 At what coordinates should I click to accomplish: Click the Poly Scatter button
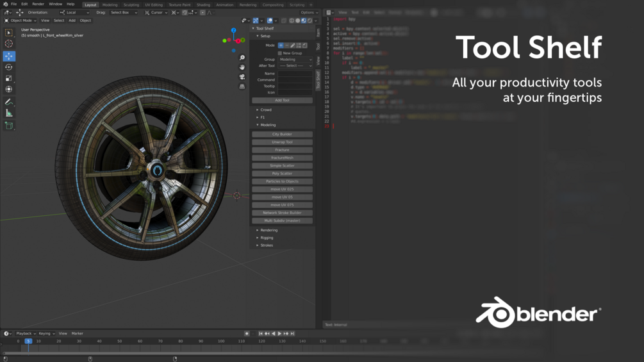click(282, 174)
